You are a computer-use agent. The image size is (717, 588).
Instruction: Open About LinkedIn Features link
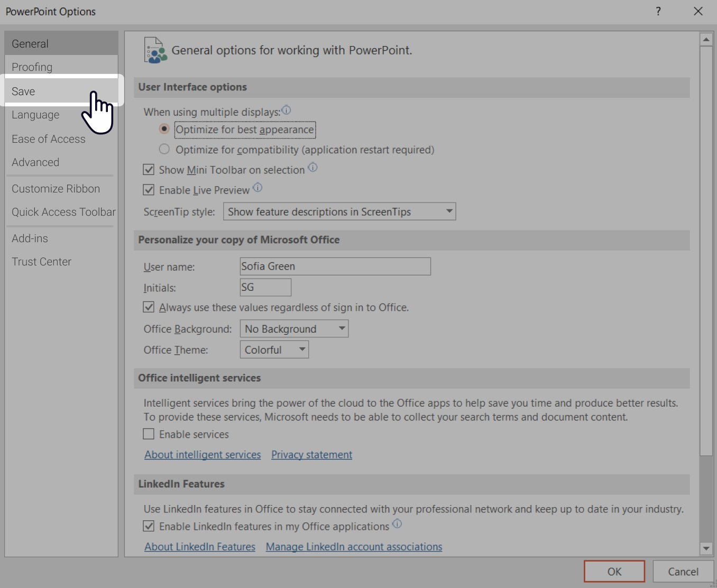point(200,547)
